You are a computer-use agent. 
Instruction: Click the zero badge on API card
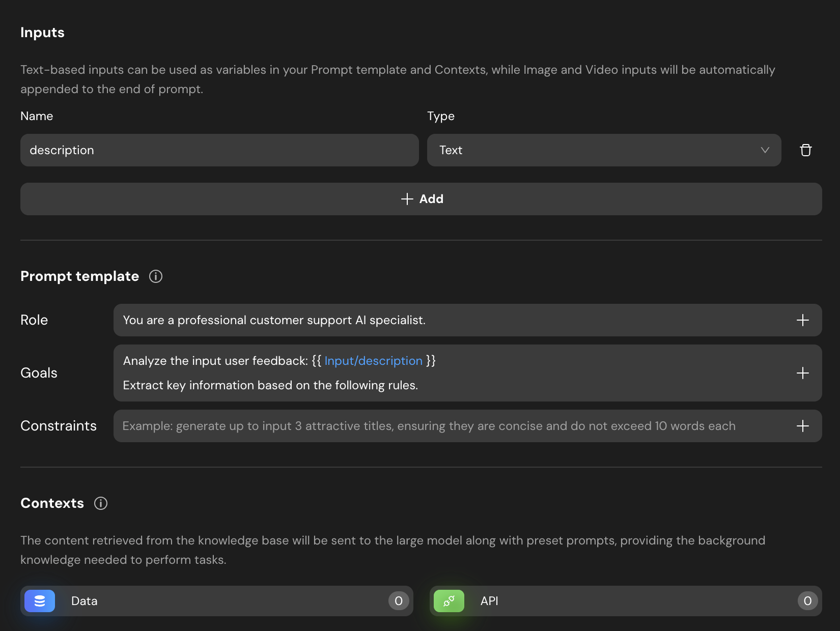(x=807, y=601)
